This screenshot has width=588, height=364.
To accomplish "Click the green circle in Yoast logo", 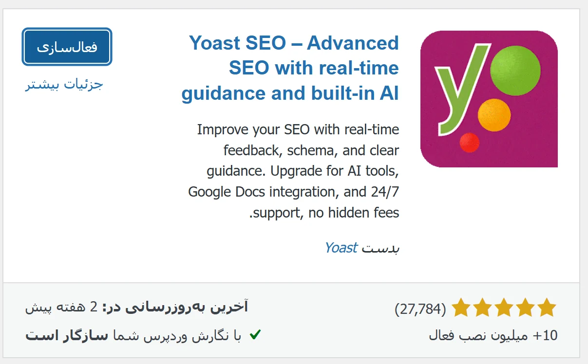I will pos(515,70).
